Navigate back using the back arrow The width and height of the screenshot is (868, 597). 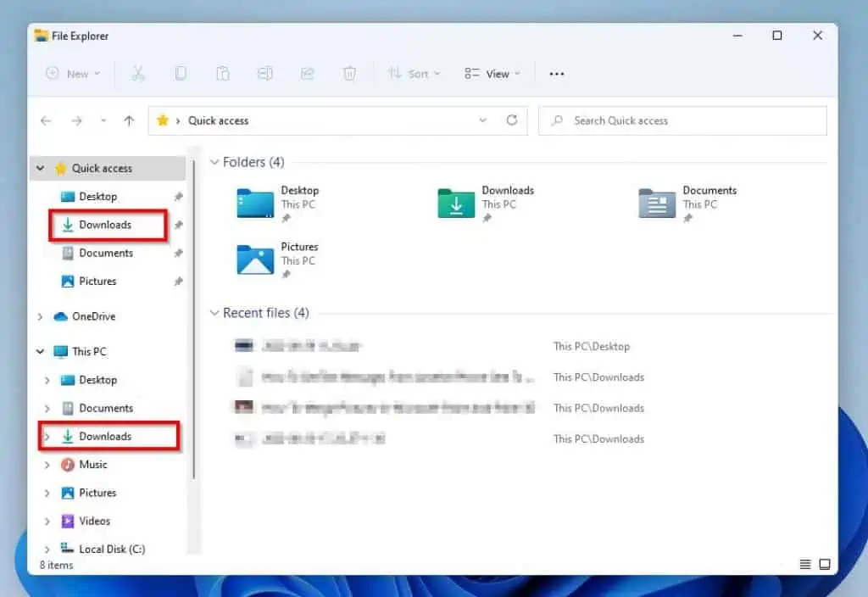pos(45,120)
